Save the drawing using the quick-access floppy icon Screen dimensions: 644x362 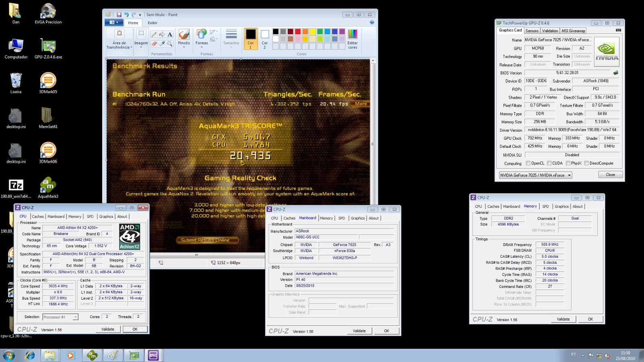point(119,15)
